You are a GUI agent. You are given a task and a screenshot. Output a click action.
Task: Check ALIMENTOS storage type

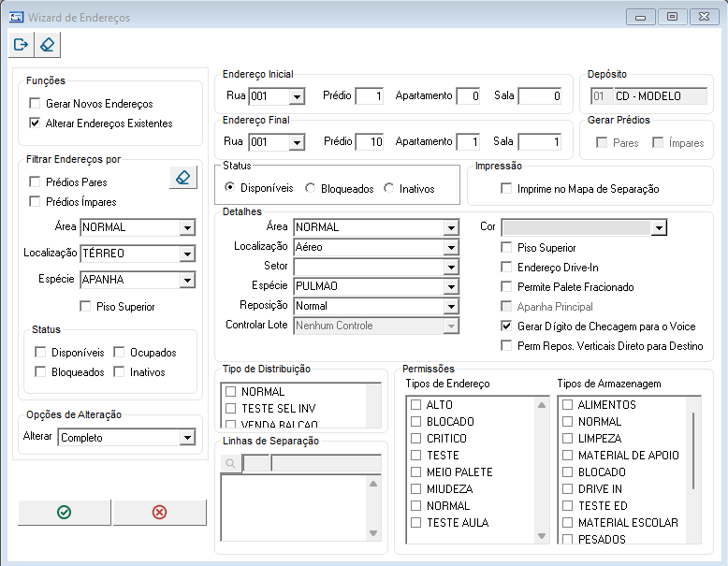coord(567,404)
